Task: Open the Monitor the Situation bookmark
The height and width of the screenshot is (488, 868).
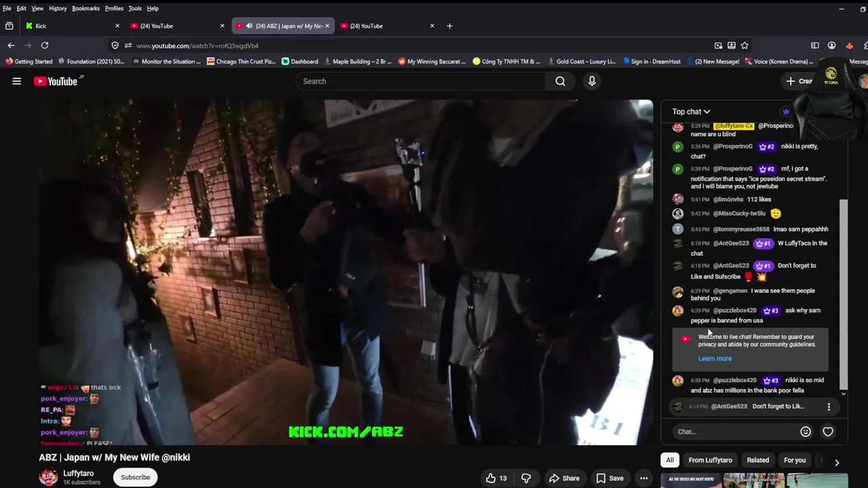Action: tap(167, 62)
